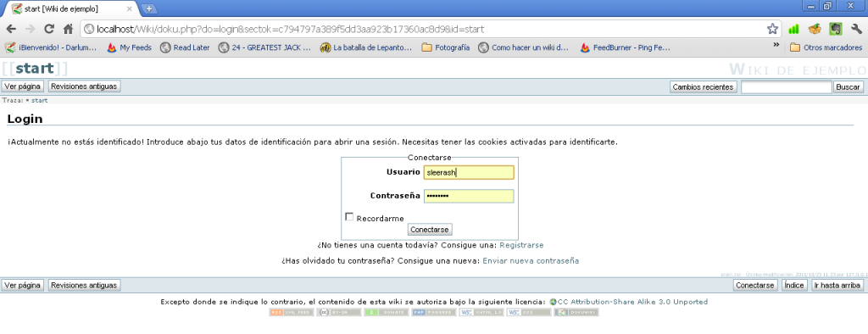The height and width of the screenshot is (334, 868).
Task: Click the wiki search text box
Action: [x=786, y=87]
